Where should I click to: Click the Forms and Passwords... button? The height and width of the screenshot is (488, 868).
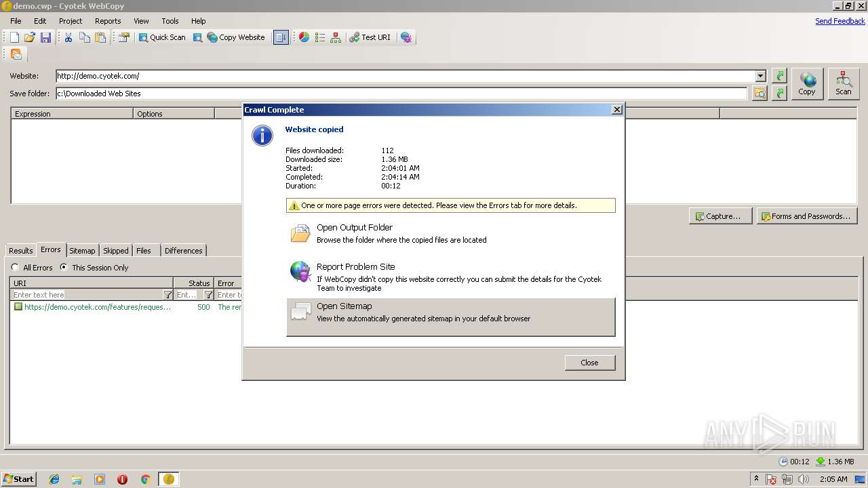807,216
